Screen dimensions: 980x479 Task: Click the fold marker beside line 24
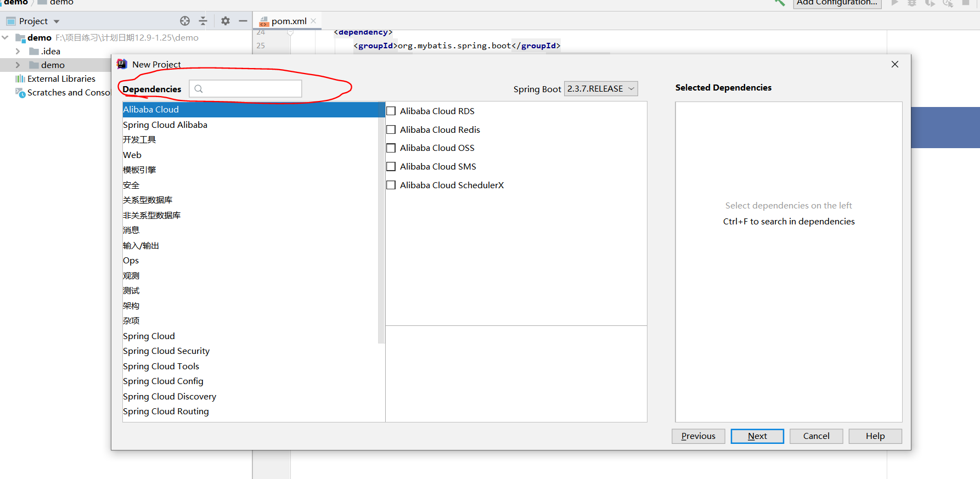click(290, 33)
